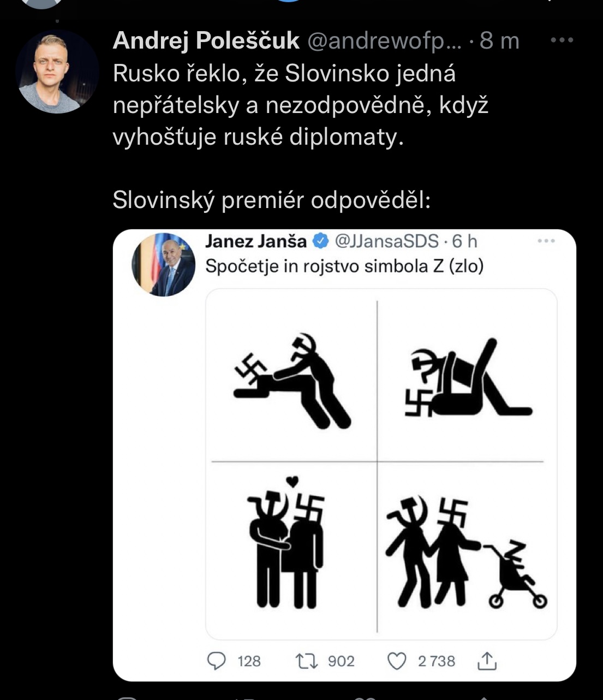The width and height of the screenshot is (603, 700).
Task: Click the "6 h" timestamp
Action: (465, 241)
